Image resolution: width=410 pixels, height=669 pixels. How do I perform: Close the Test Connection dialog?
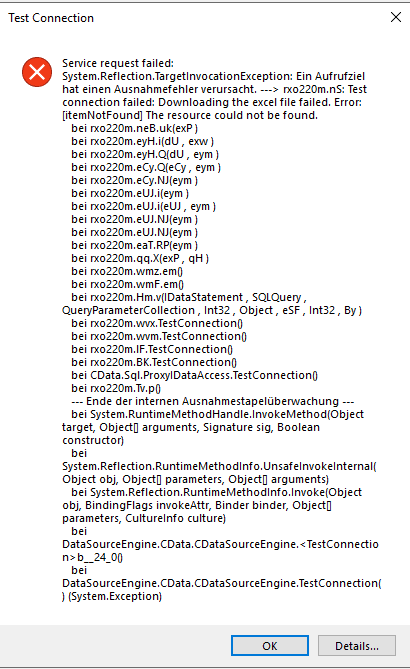pos(396,17)
